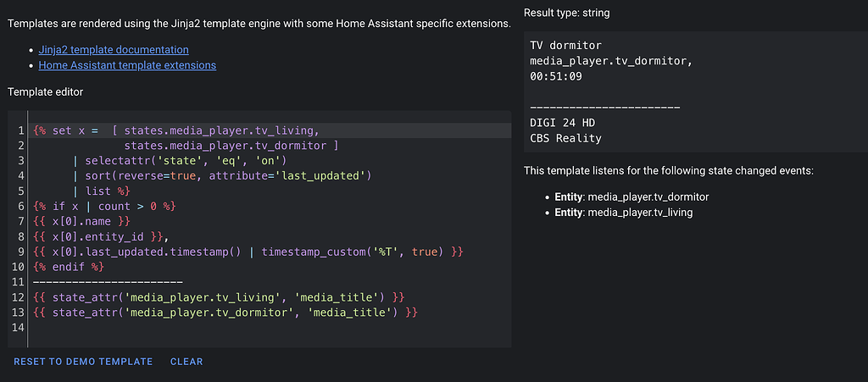Image resolution: width=868 pixels, height=382 pixels.
Task: Click 'This template listens for' description text
Action: 669,171
